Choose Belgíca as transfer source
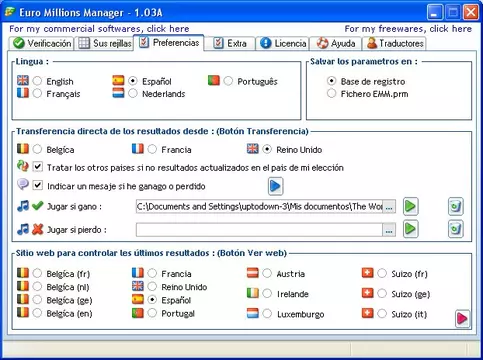 tap(37, 149)
